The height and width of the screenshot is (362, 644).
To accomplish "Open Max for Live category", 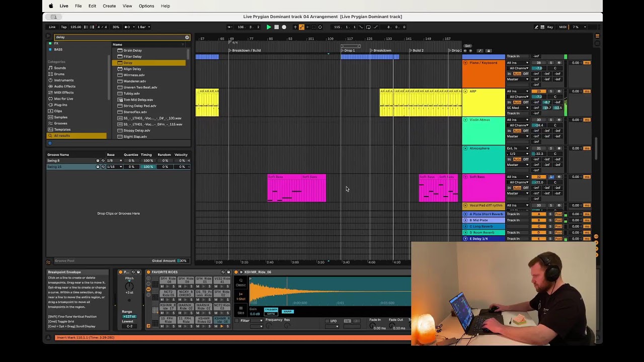I will (63, 99).
